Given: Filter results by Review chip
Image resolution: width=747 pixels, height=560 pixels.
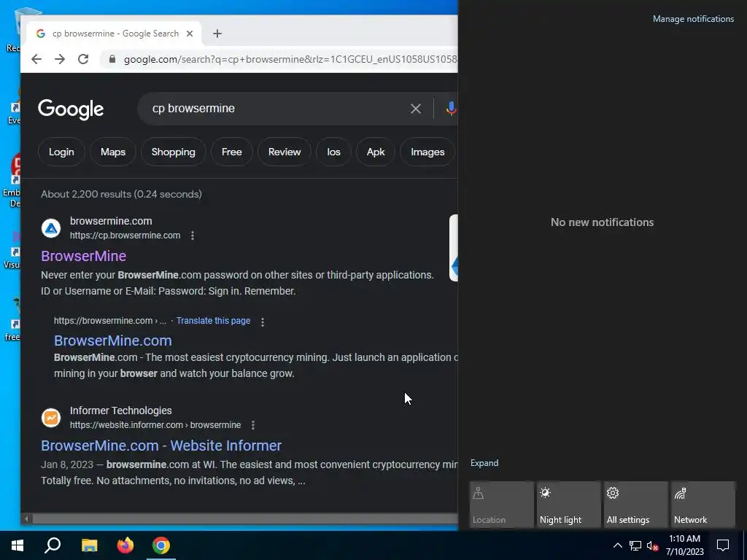Looking at the screenshot, I should [x=285, y=152].
